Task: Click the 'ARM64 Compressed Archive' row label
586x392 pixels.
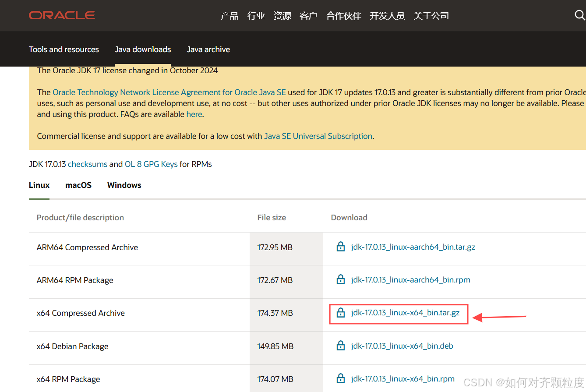Action: pos(87,247)
